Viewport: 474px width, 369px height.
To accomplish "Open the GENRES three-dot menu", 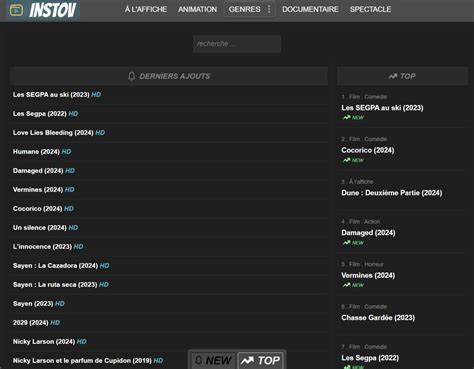I will pos(269,9).
